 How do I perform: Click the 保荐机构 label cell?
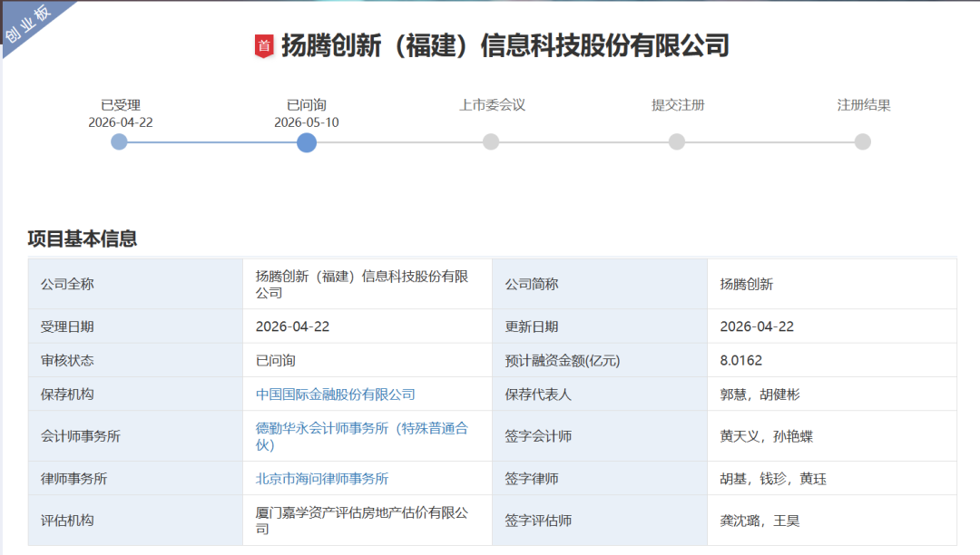pyautogui.click(x=135, y=394)
